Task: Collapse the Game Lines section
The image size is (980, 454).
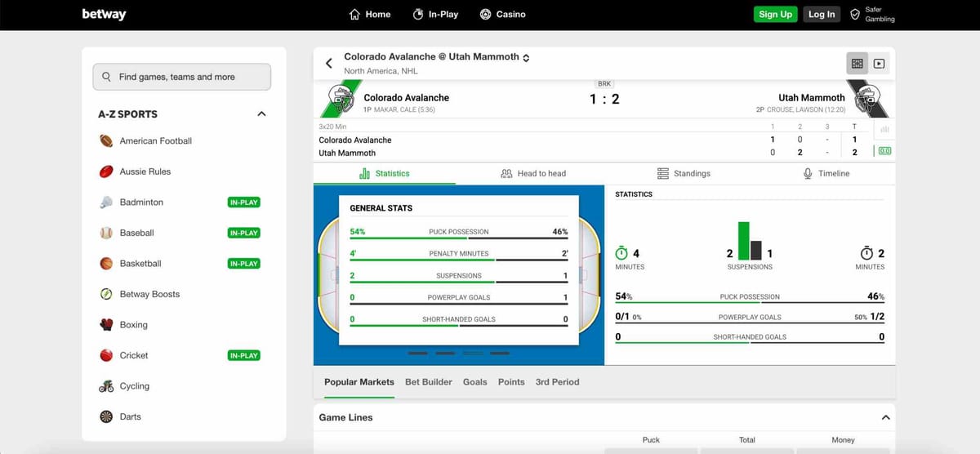Action: (885, 417)
